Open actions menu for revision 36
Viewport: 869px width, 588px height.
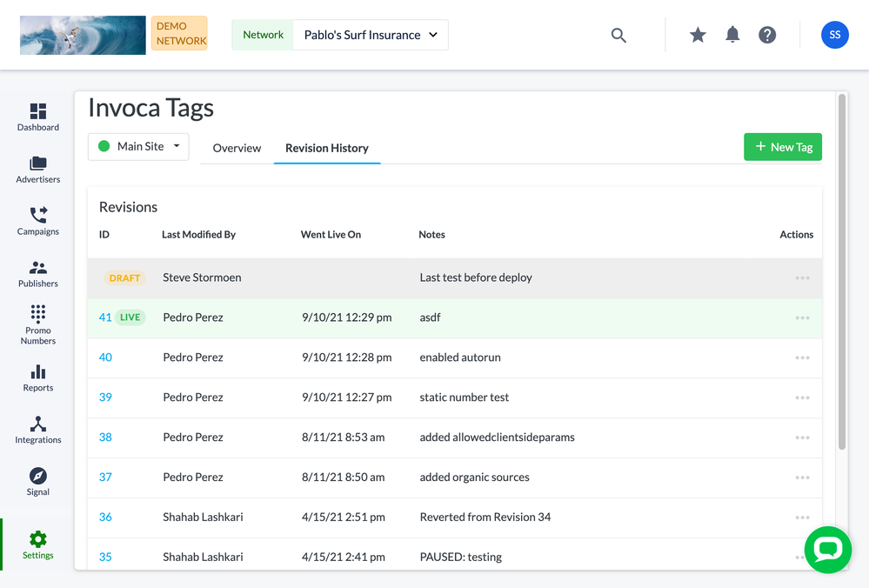coord(803,517)
